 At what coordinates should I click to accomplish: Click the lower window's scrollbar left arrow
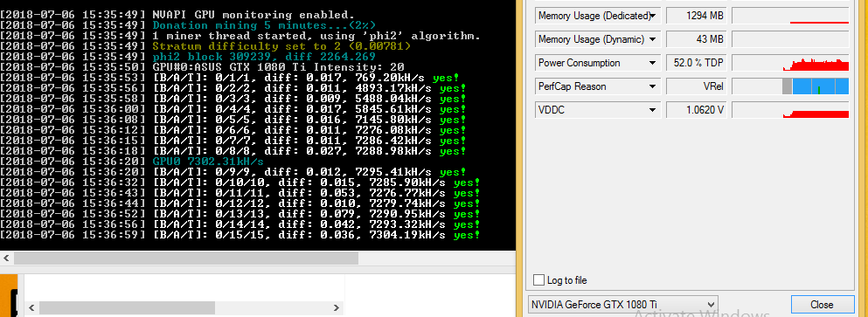31,307
